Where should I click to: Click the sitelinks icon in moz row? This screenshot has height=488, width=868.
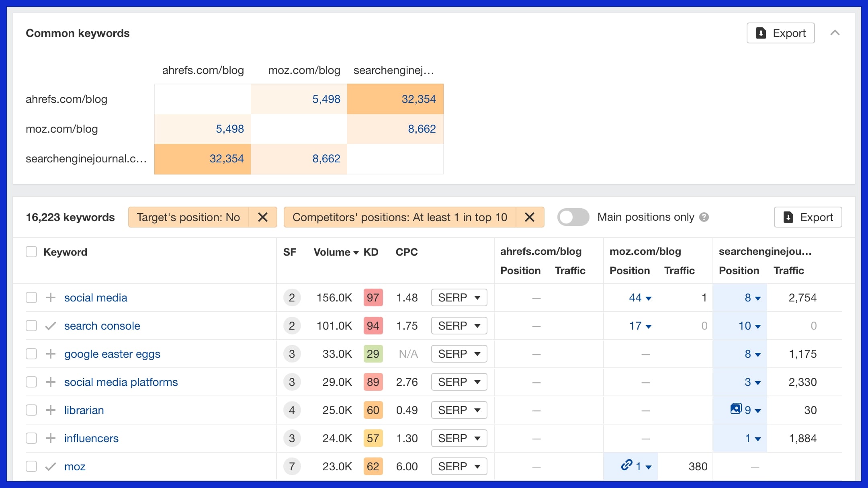pos(626,465)
